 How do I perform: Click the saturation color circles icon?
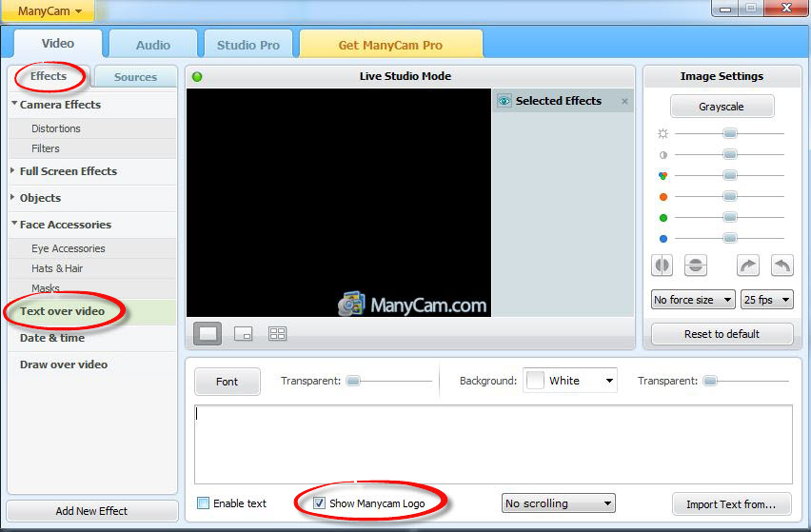pyautogui.click(x=663, y=176)
